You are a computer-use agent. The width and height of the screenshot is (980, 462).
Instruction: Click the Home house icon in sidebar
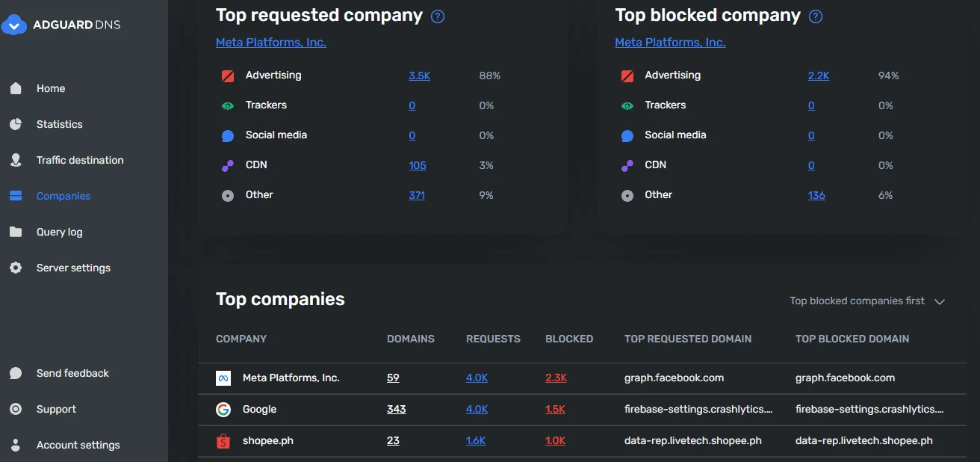point(16,88)
